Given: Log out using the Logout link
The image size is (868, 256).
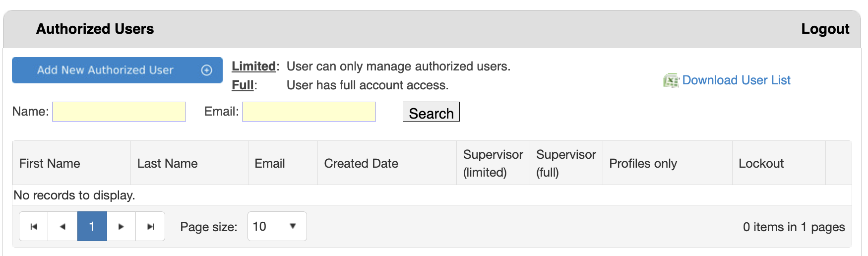Looking at the screenshot, I should coord(825,29).
